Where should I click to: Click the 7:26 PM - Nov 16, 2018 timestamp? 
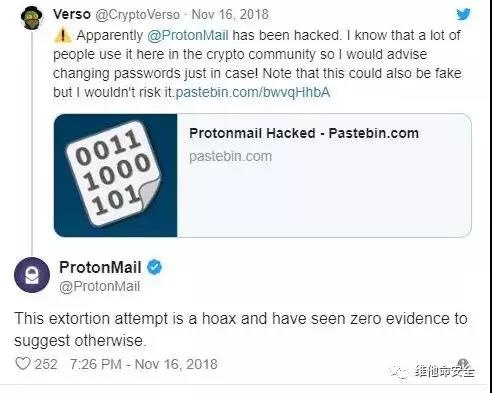144,364
